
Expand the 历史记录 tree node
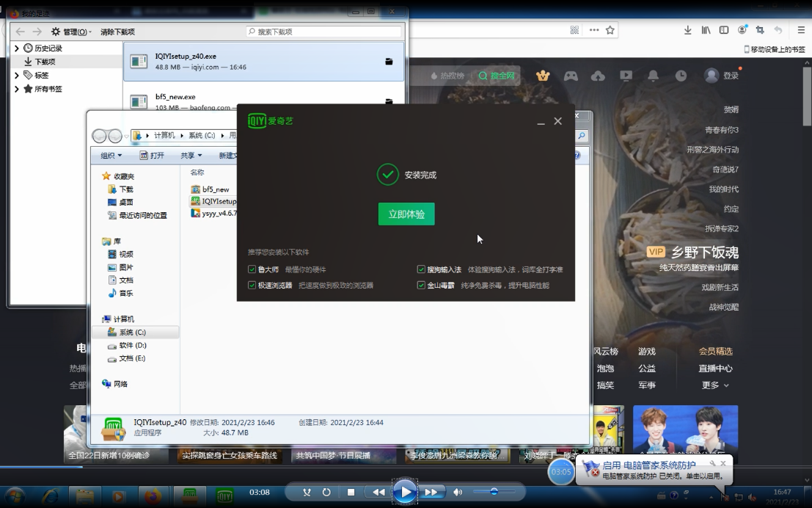point(17,48)
